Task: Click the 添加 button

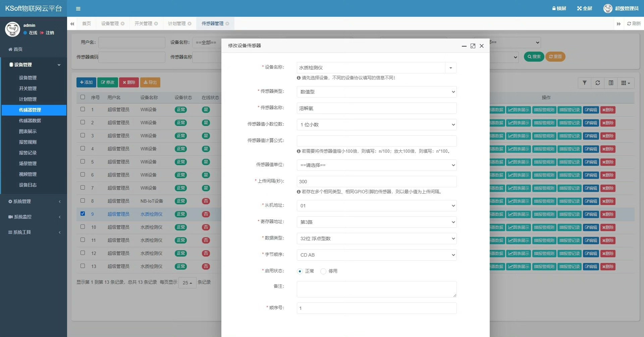Action: point(86,82)
